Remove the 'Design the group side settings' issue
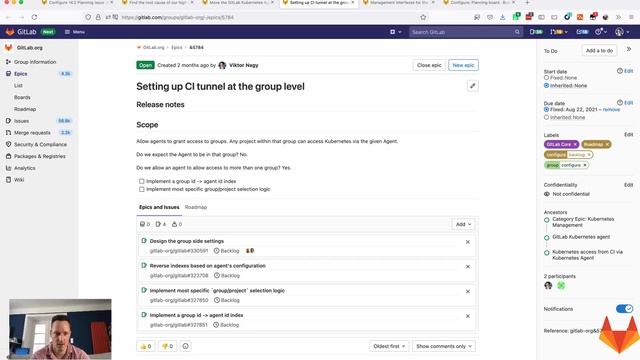 click(x=468, y=242)
